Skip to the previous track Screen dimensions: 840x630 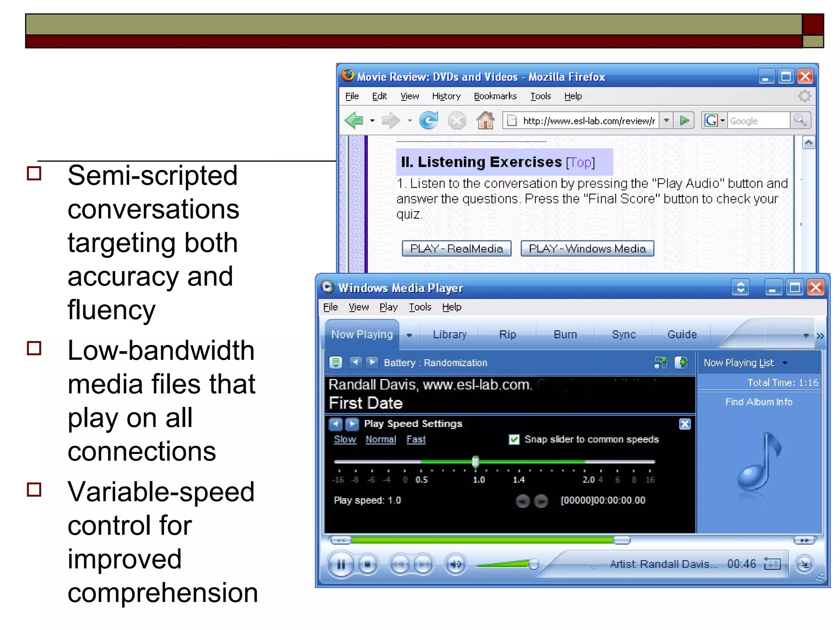pos(399,565)
